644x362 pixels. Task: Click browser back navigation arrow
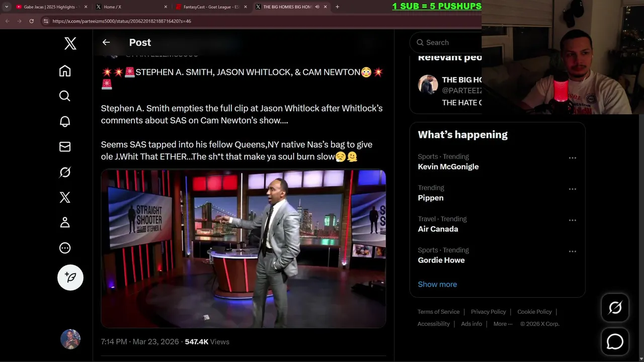click(8, 21)
